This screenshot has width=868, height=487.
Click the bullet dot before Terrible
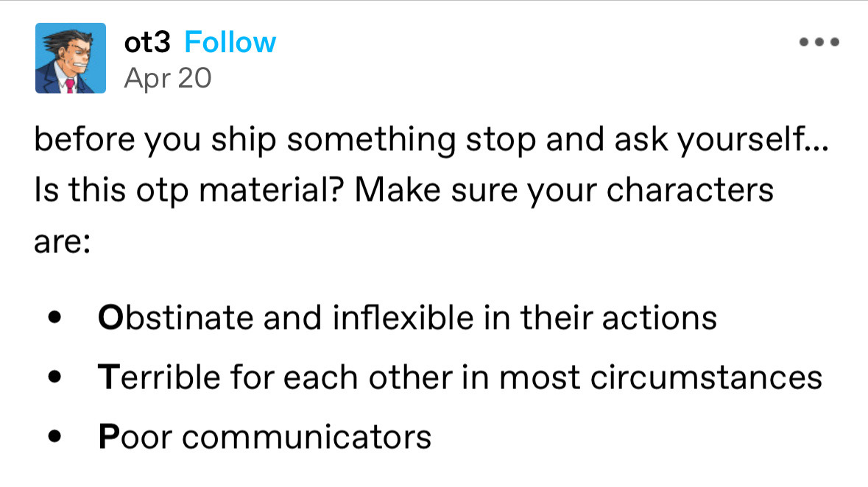point(54,378)
